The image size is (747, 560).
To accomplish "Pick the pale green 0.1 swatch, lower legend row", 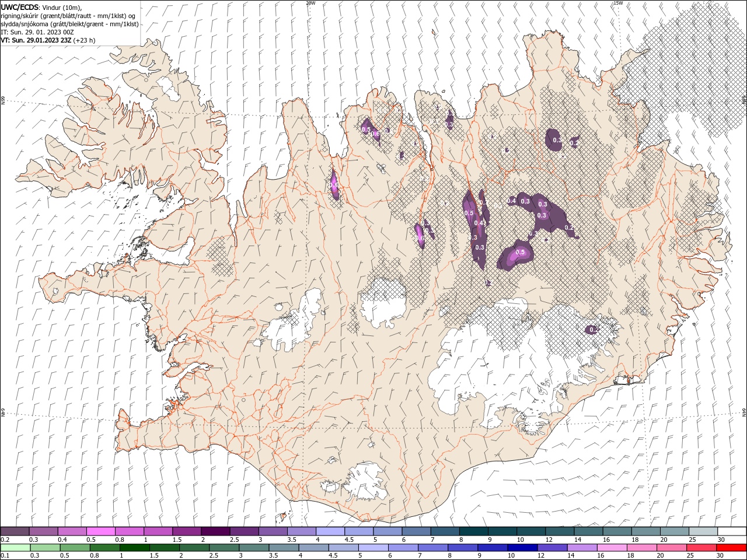I will 16,548.
